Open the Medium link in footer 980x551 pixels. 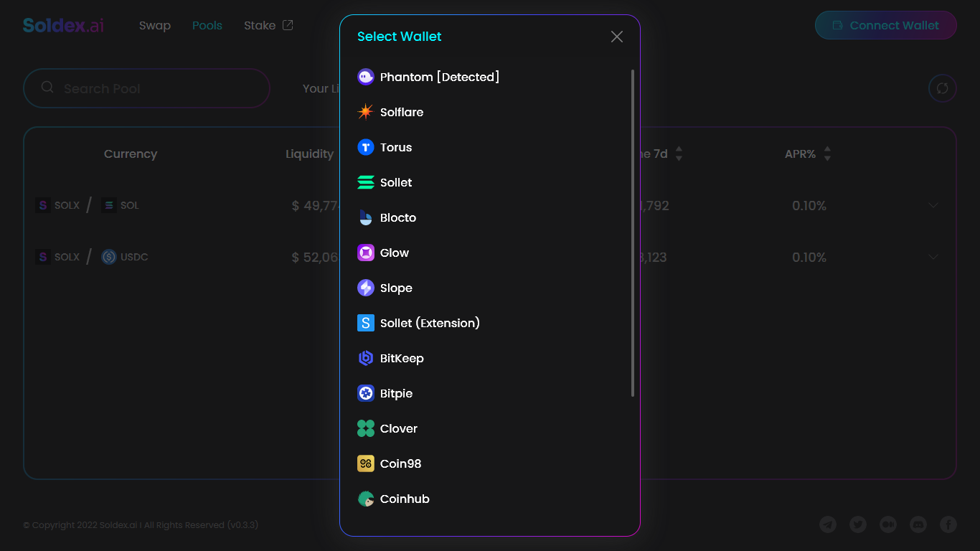coord(888,524)
